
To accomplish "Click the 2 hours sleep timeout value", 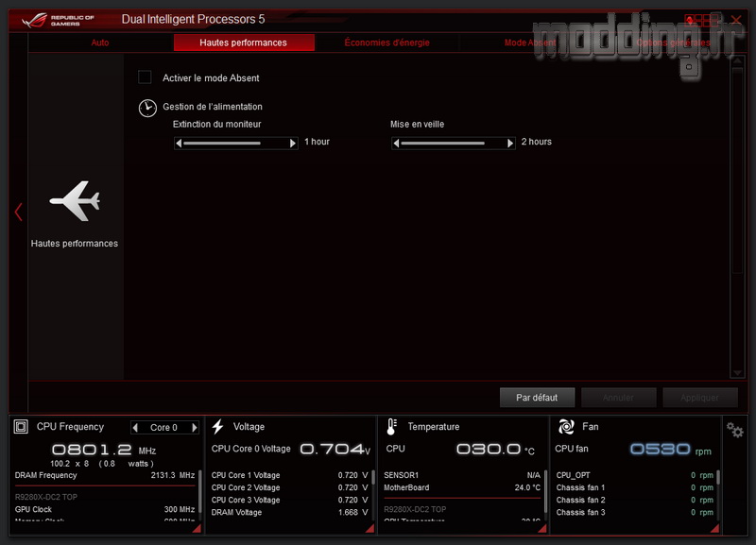I will coord(536,142).
